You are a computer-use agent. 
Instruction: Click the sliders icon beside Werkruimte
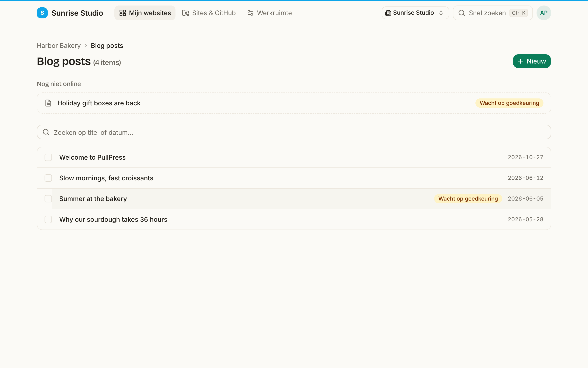(250, 13)
